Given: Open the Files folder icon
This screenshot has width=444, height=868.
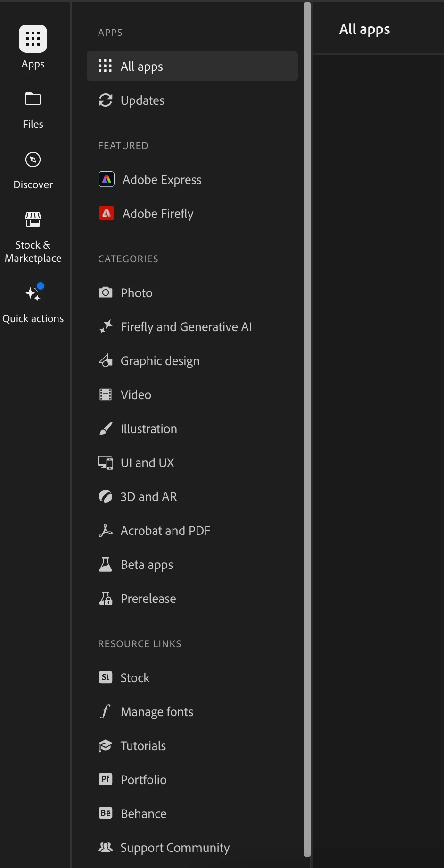Looking at the screenshot, I should [33, 99].
